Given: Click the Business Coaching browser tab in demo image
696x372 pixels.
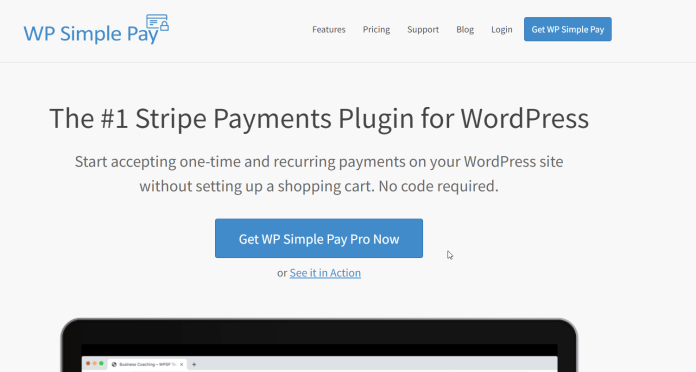Looking at the screenshot, I should click(x=147, y=364).
